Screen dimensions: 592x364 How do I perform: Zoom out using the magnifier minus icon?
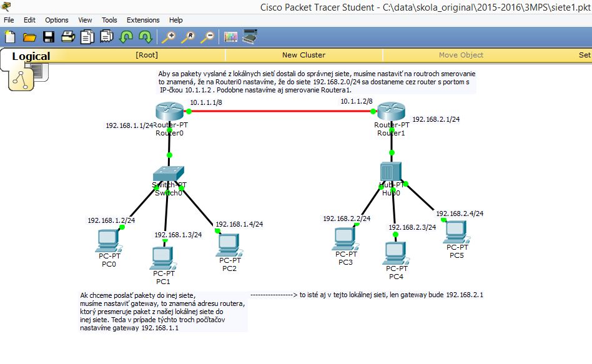pos(207,37)
